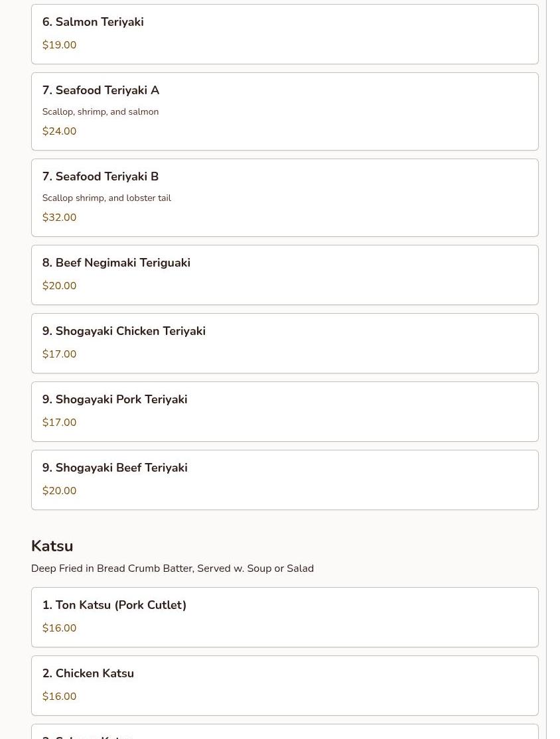This screenshot has width=560, height=739.
Task: Click the $24.00 price of Seafood Teriyaki A
Action: [59, 131]
